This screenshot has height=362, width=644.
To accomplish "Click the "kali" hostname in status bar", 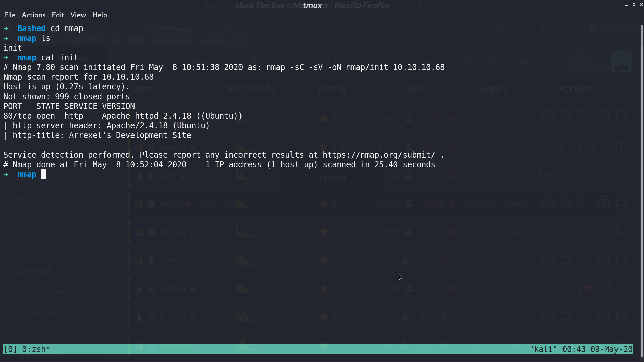I will [x=543, y=349].
